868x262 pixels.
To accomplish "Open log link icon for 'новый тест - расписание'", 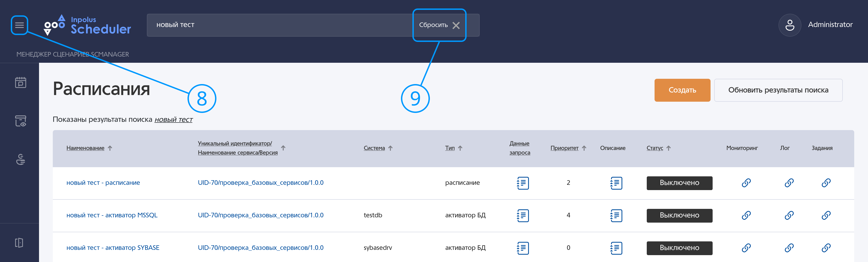I will pos(789,183).
